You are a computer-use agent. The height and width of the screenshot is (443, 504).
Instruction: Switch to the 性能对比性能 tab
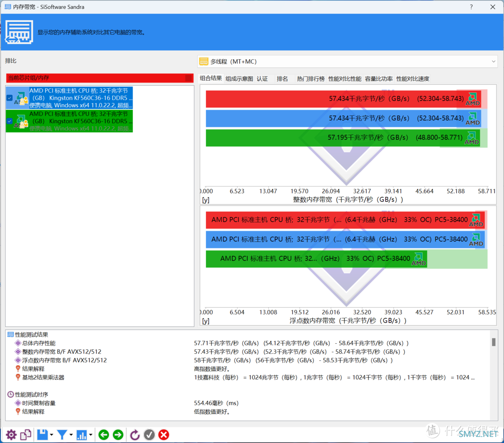345,79
